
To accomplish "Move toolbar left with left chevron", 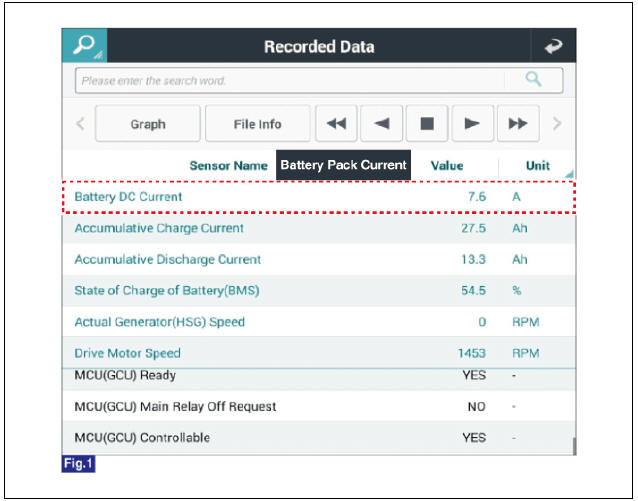I will tap(81, 123).
